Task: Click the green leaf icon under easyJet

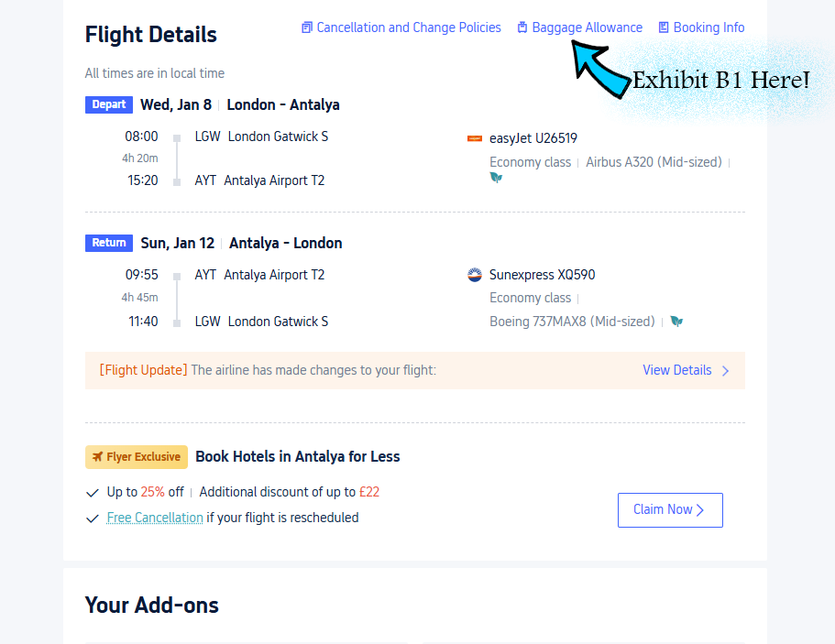Action: (496, 178)
